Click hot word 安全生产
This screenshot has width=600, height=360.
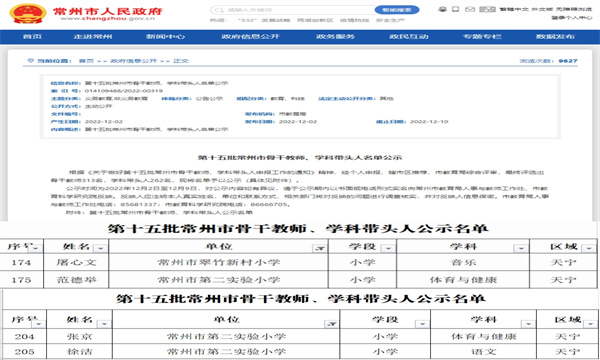390,20
